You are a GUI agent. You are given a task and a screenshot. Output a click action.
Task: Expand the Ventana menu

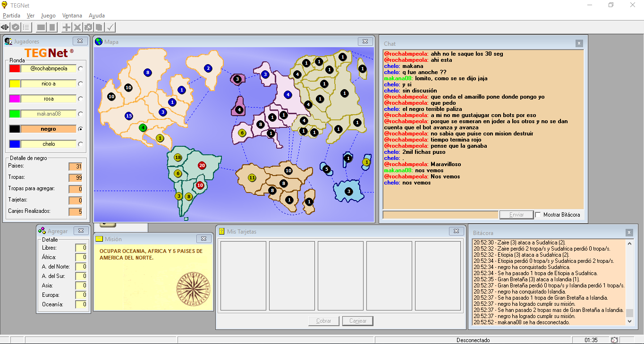tap(72, 16)
